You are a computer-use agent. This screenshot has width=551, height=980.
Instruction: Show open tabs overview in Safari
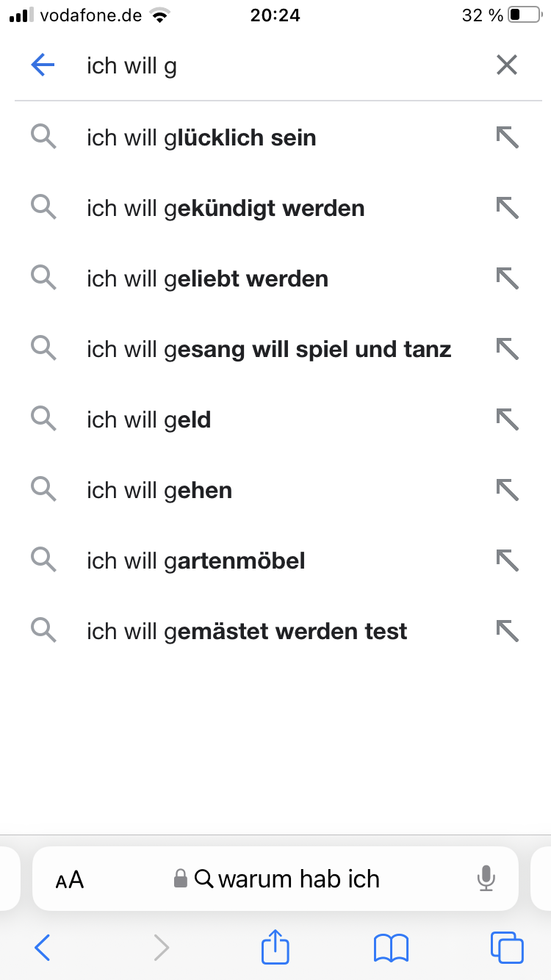pyautogui.click(x=507, y=948)
